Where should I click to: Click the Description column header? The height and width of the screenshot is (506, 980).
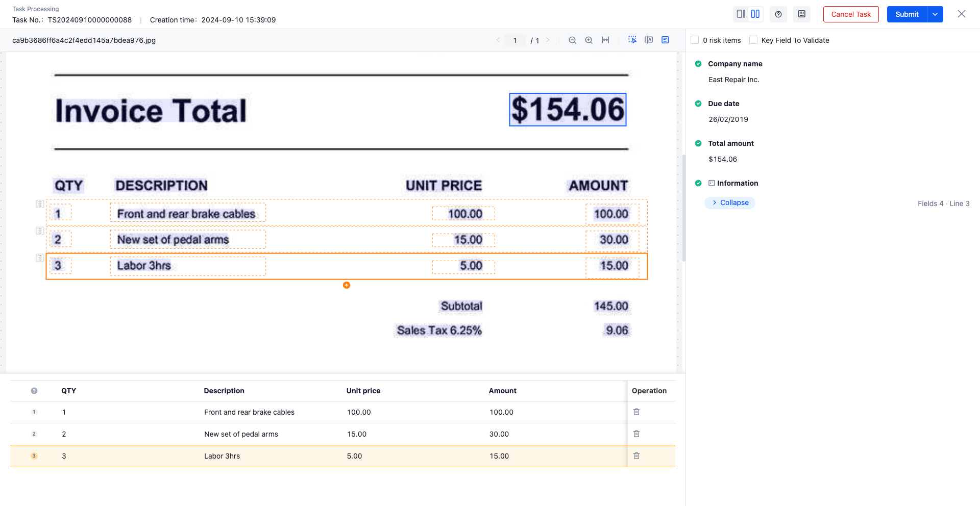click(224, 391)
